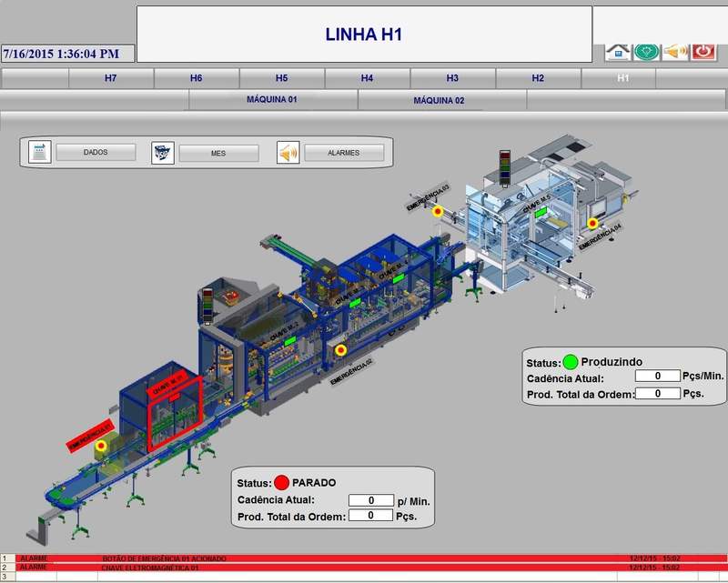This screenshot has width=728, height=583.
Task: Open the MES button
Action: click(x=218, y=153)
